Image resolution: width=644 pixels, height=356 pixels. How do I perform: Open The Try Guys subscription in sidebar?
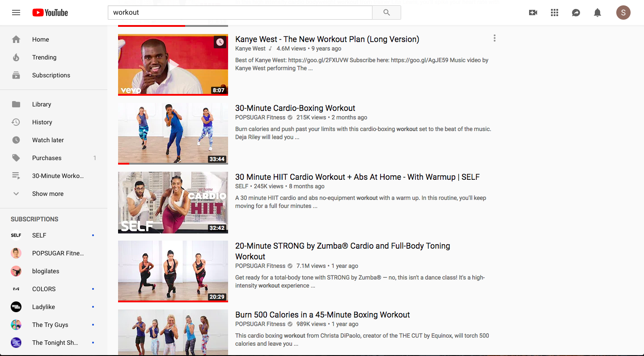tap(54, 325)
